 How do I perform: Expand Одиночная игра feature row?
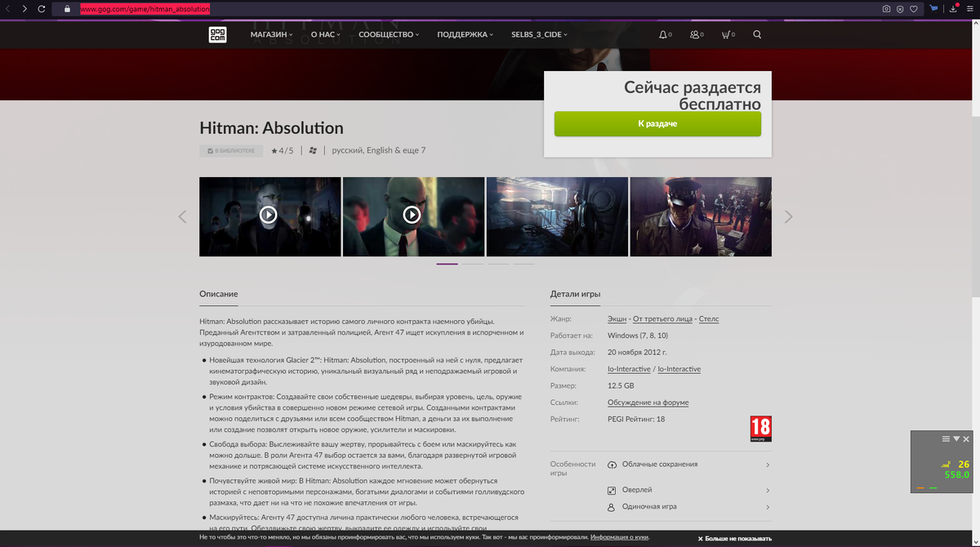click(x=689, y=507)
